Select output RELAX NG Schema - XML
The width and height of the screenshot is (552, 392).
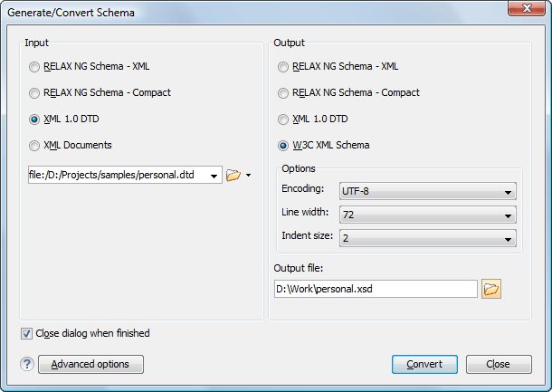[x=284, y=66]
